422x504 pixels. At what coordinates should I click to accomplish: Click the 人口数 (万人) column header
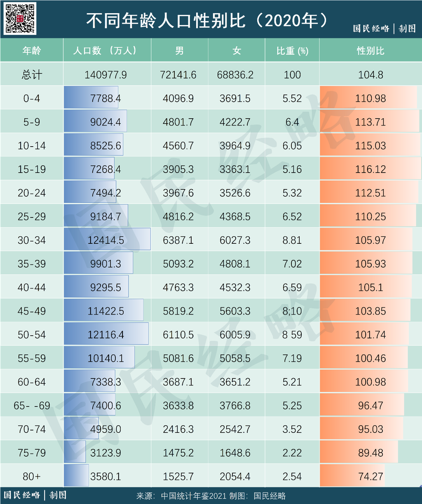[x=105, y=51]
